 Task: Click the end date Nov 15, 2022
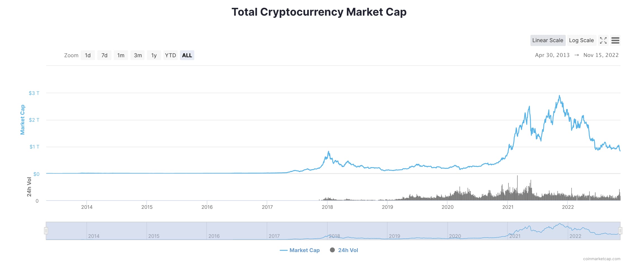point(601,55)
